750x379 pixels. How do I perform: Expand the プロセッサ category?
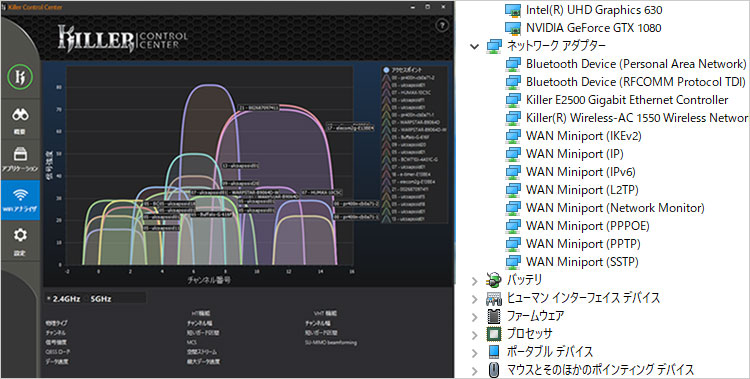pos(474,334)
